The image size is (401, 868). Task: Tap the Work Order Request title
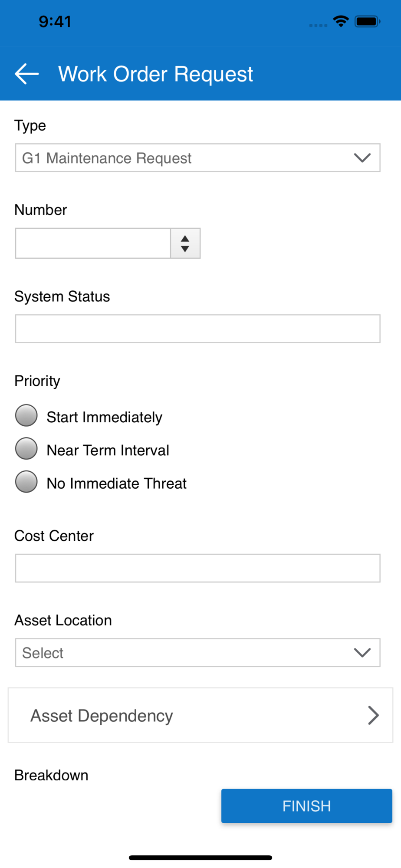pyautogui.click(x=155, y=74)
